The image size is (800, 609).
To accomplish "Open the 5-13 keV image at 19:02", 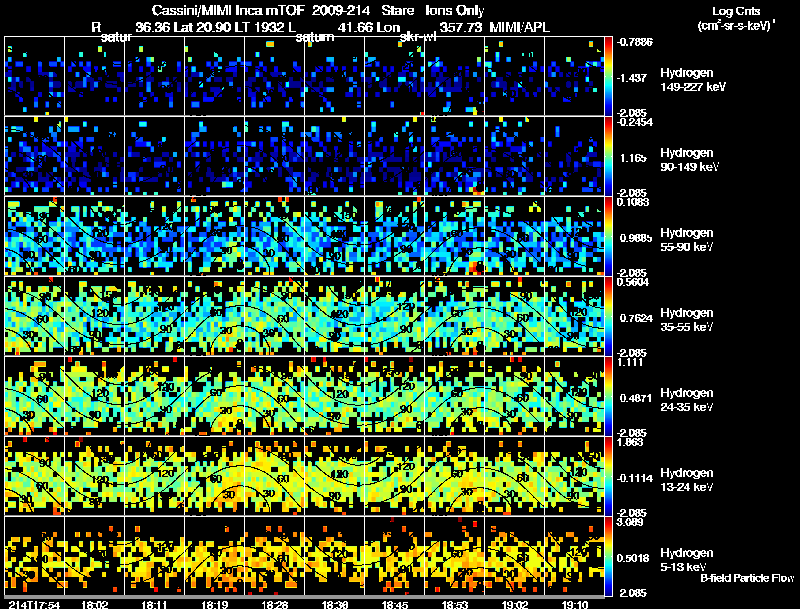I will pyautogui.click(x=515, y=556).
